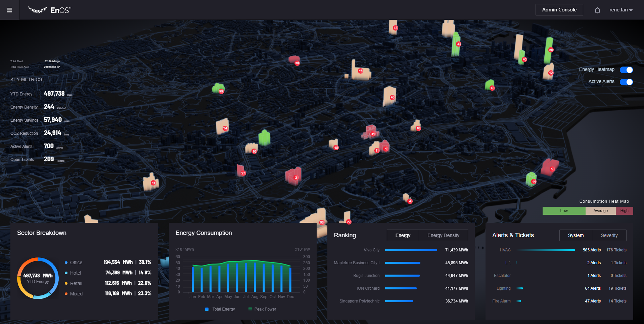
Task: Click the Vivo City ranking bar
Action: point(411,250)
